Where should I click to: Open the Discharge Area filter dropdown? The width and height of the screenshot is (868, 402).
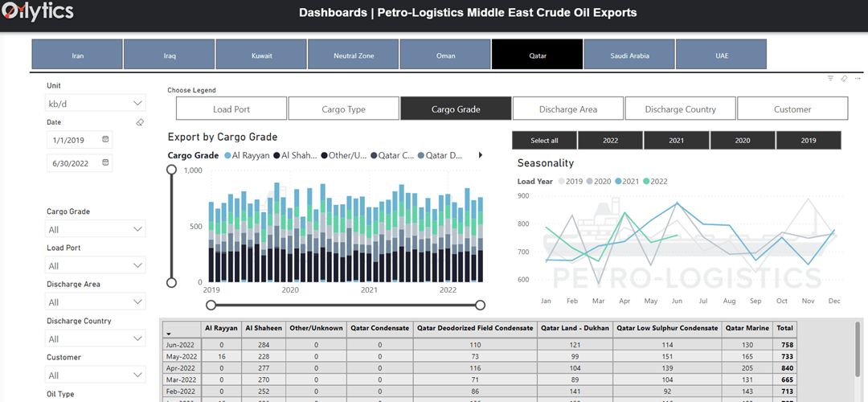click(x=95, y=302)
